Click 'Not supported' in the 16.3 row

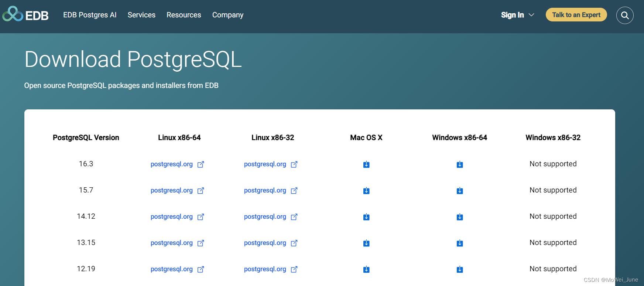553,164
